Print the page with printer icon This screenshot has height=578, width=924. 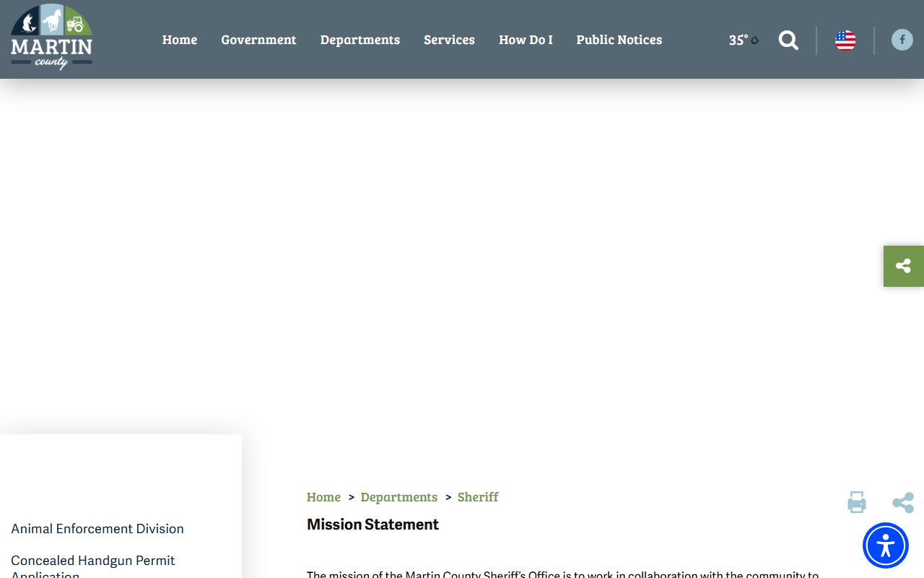tap(857, 502)
